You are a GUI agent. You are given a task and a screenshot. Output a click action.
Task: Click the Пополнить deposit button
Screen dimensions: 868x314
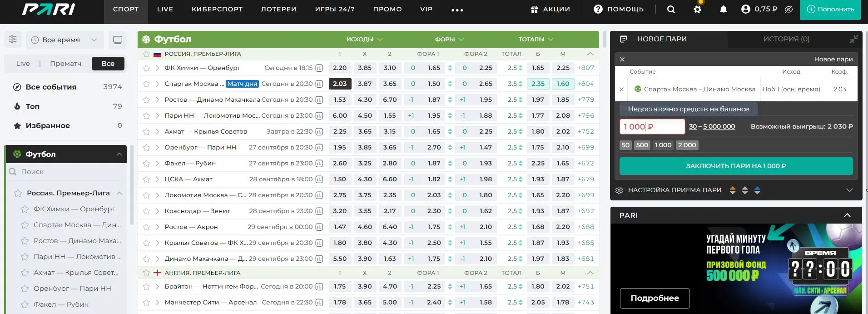(830, 10)
